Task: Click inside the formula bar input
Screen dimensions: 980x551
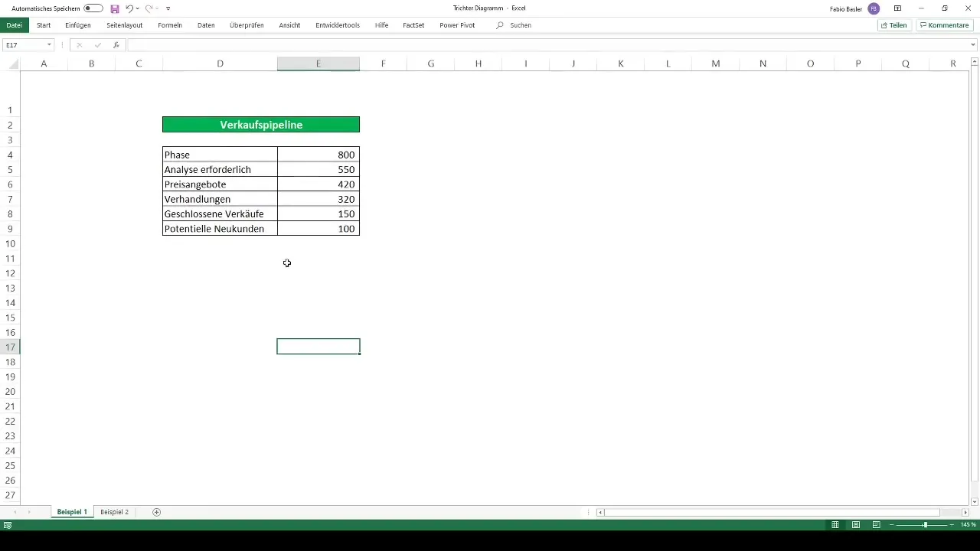Action: [547, 45]
